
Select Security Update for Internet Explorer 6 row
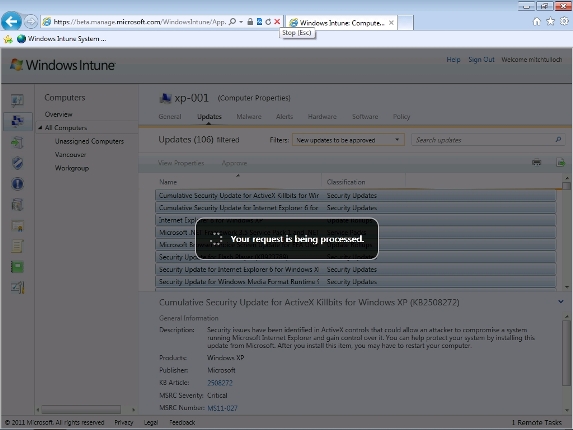pos(356,269)
